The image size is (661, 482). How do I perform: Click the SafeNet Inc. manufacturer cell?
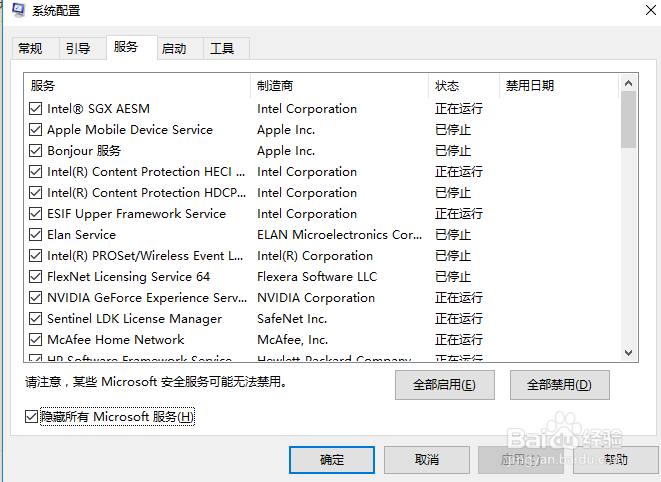[292, 319]
